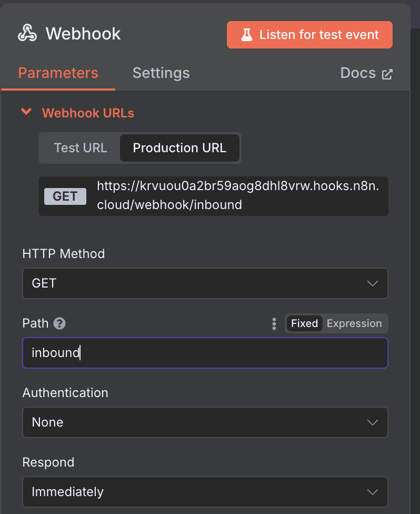The height and width of the screenshot is (514, 420).
Task: Switch to Test URL
Action: [81, 148]
